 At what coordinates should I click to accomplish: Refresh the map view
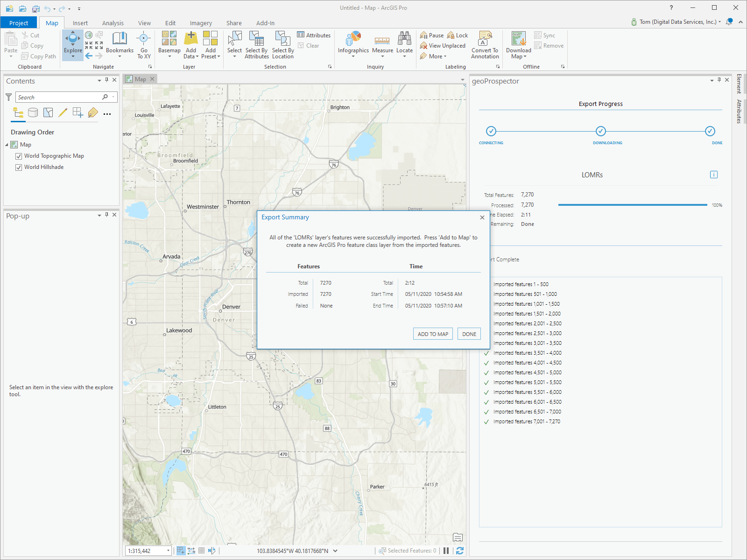pos(460,551)
